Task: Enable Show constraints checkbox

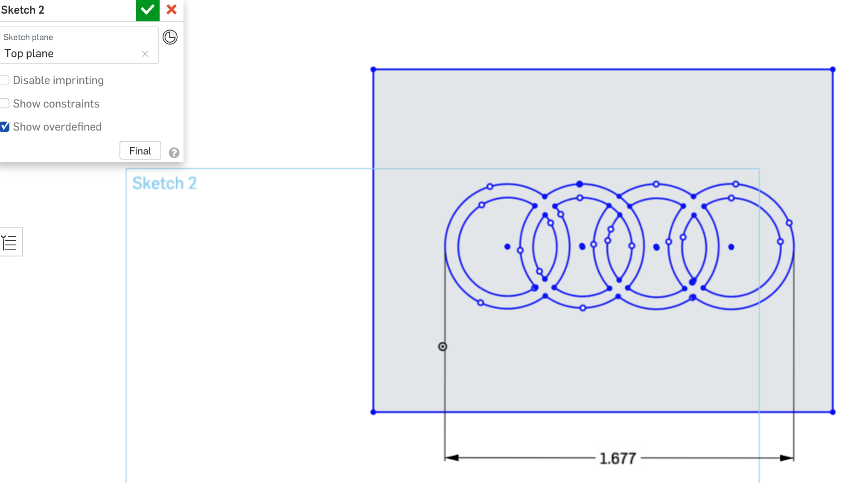Action: click(x=5, y=104)
